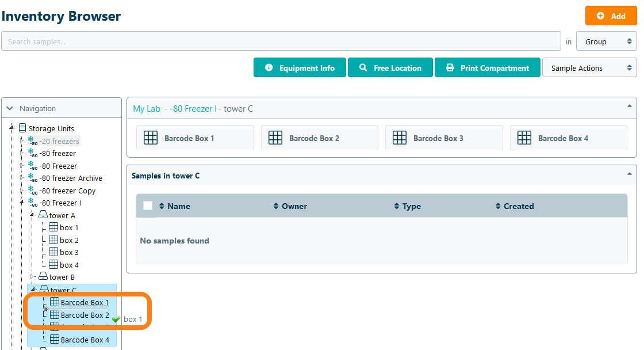Click the grid icon beside box 3

click(x=53, y=252)
